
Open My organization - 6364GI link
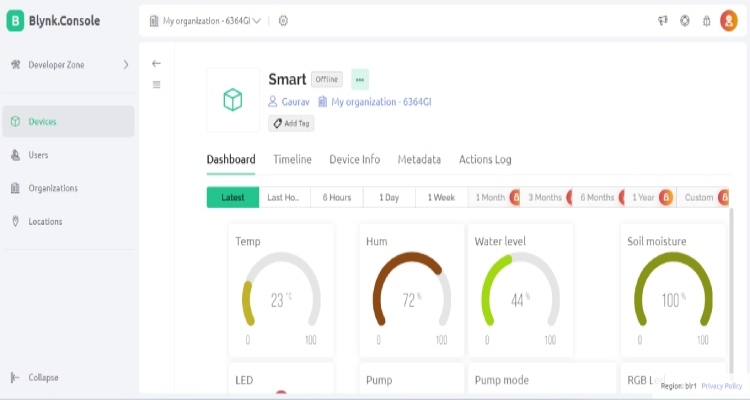click(375, 101)
